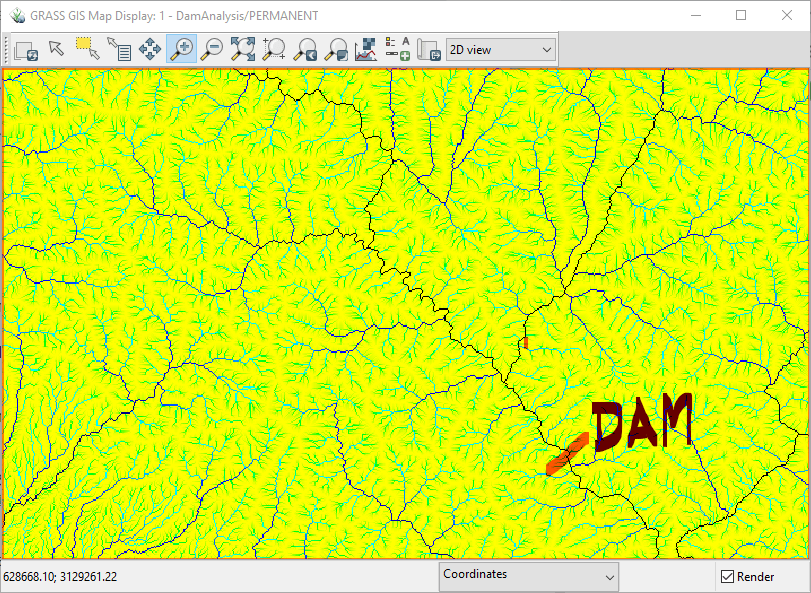The image size is (811, 593).
Task: Activate the Zoom in tool
Action: (x=182, y=49)
